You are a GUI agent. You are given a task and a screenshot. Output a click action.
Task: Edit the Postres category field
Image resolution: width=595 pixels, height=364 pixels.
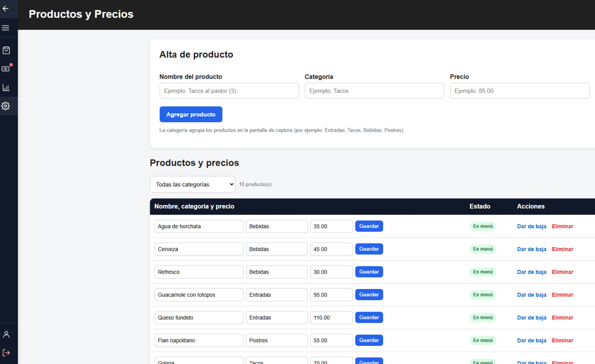point(277,341)
